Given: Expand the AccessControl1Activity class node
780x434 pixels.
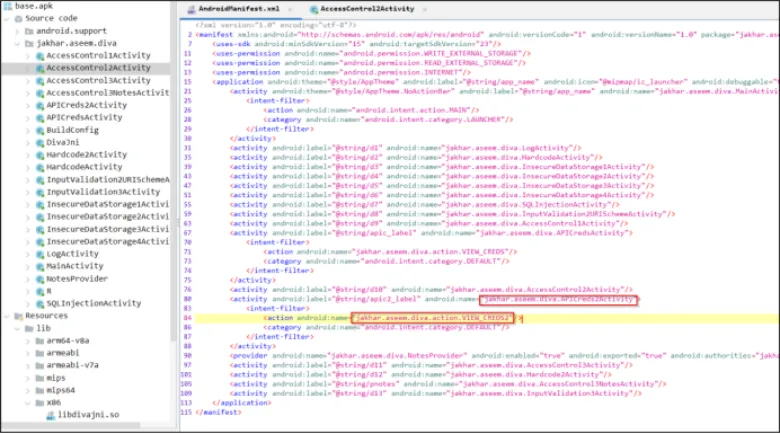Looking at the screenshot, I should click(x=28, y=56).
